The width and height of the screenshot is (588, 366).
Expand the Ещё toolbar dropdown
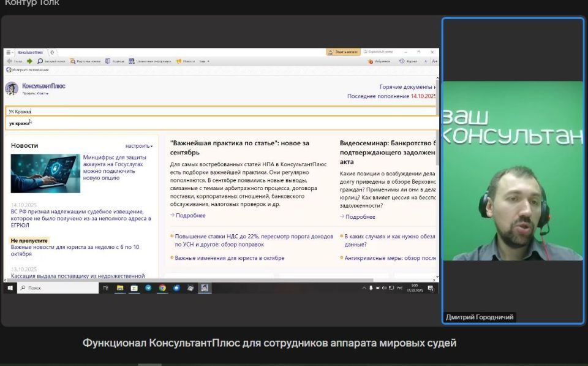tap(205, 61)
